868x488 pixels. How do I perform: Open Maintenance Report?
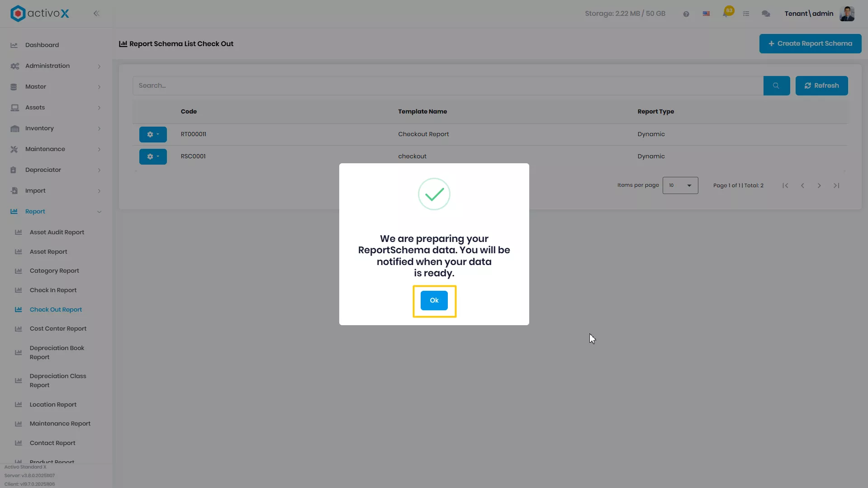[60, 424]
